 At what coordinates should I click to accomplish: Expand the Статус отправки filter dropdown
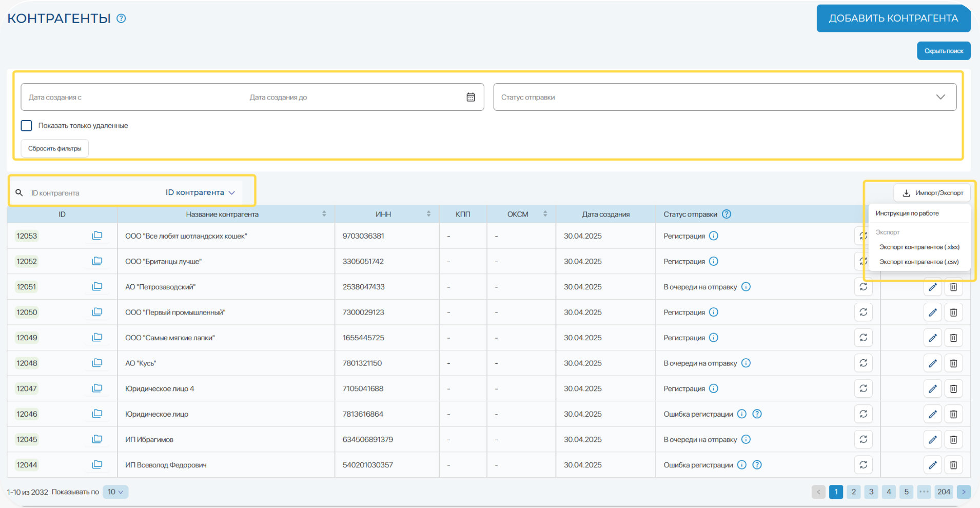click(940, 97)
